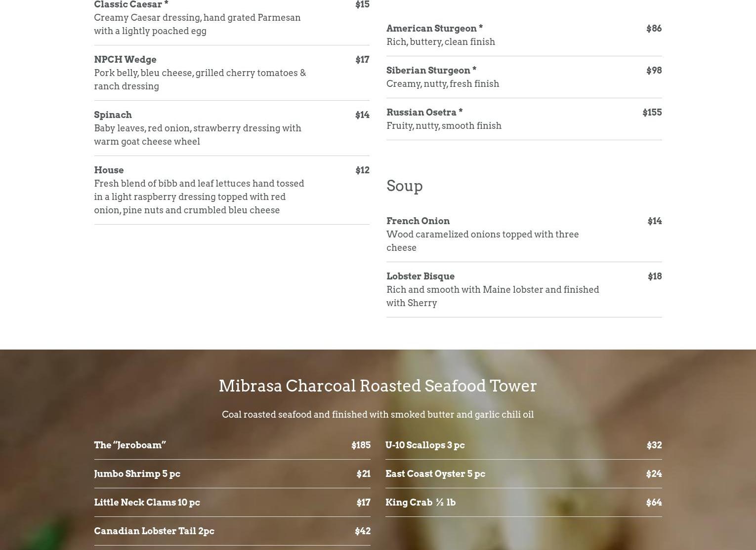Click the "Soup" section heading

coord(405,186)
